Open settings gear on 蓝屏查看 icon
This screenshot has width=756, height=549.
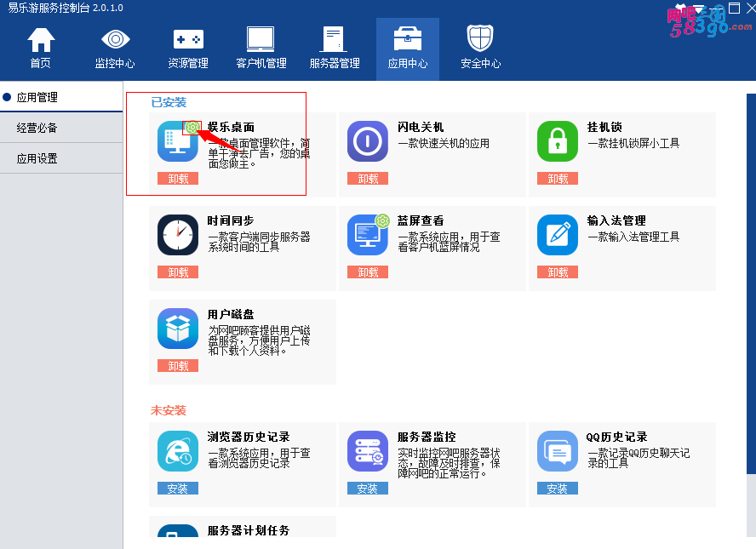tap(382, 220)
